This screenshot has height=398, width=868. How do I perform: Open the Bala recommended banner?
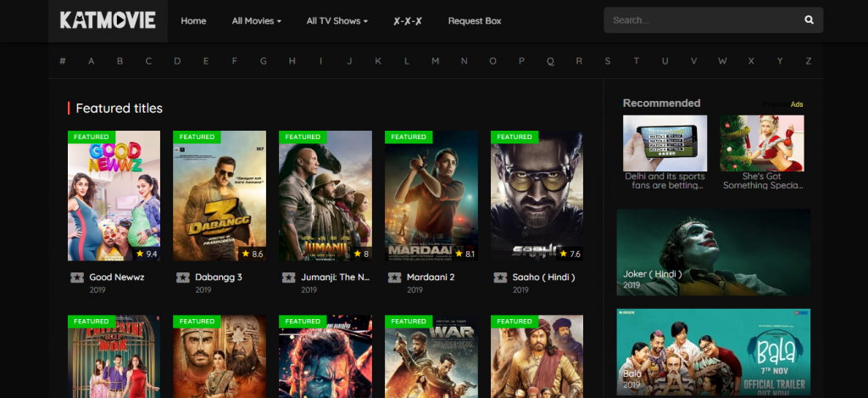tap(714, 352)
